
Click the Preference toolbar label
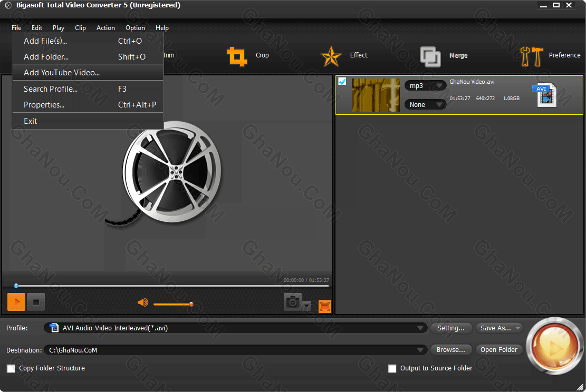pos(565,55)
